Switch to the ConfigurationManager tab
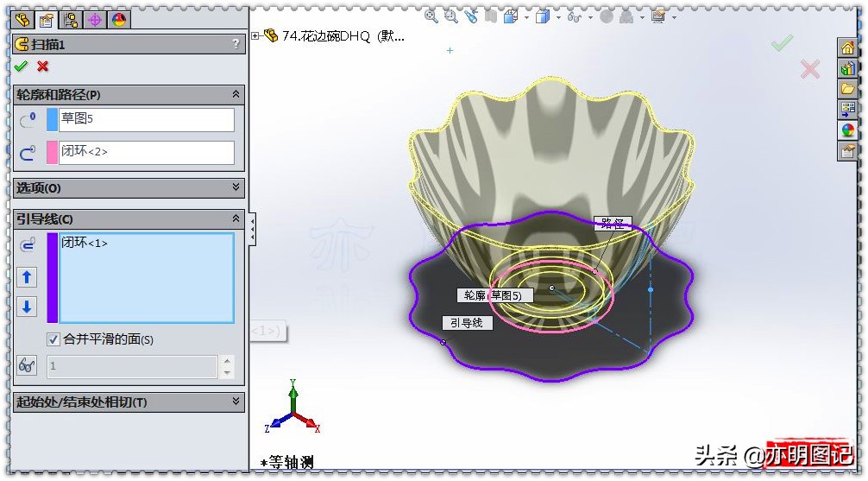Screen dimensions: 868x481 tap(71, 19)
